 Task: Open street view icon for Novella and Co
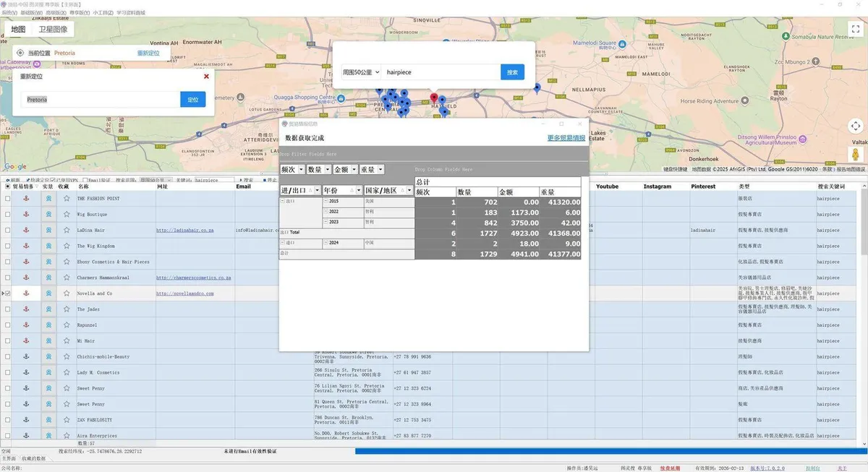[x=48, y=293]
